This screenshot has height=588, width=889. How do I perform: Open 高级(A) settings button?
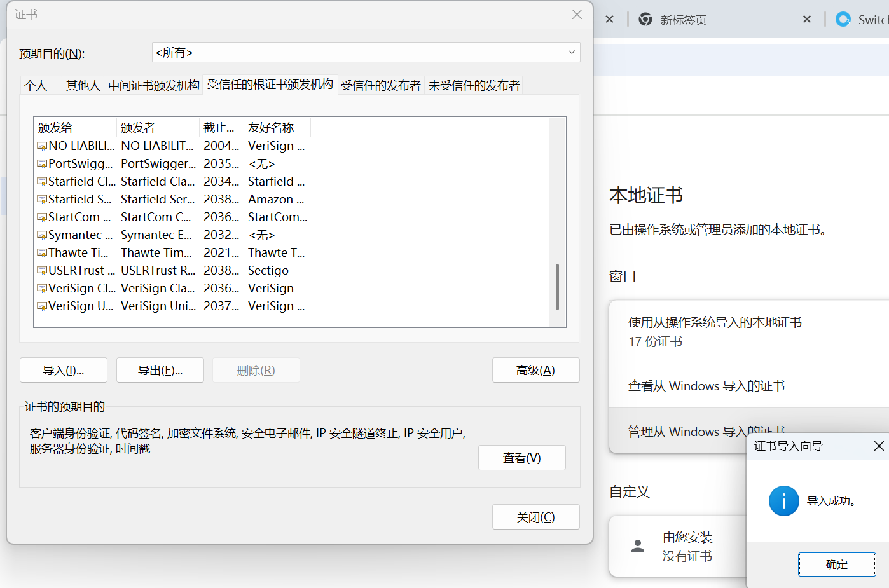tap(536, 370)
